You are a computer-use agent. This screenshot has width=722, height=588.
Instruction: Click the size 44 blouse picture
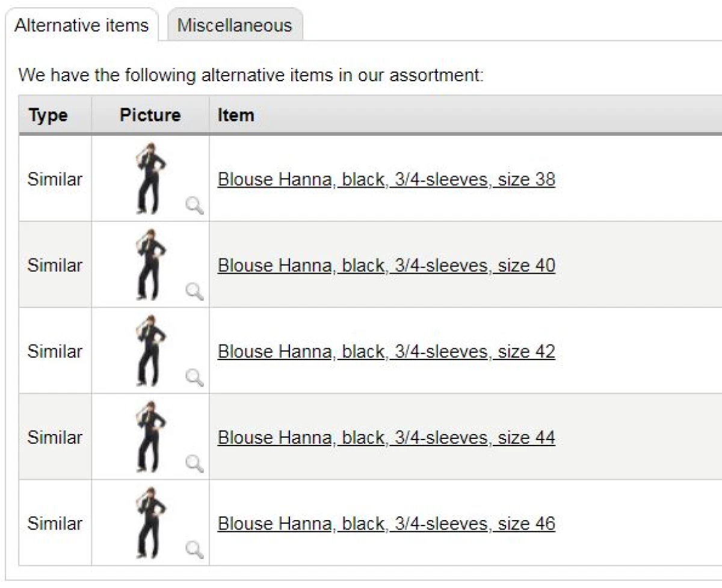150,436
